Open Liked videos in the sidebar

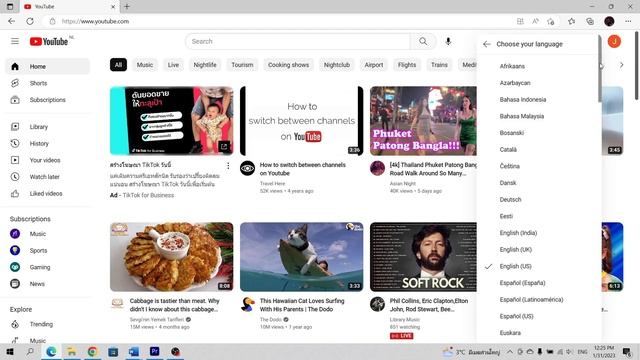tap(47, 194)
